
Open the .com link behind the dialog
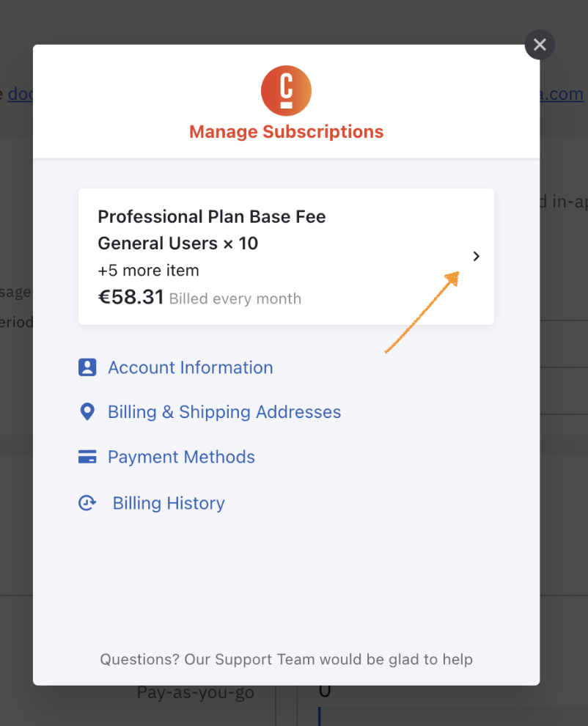pos(562,94)
